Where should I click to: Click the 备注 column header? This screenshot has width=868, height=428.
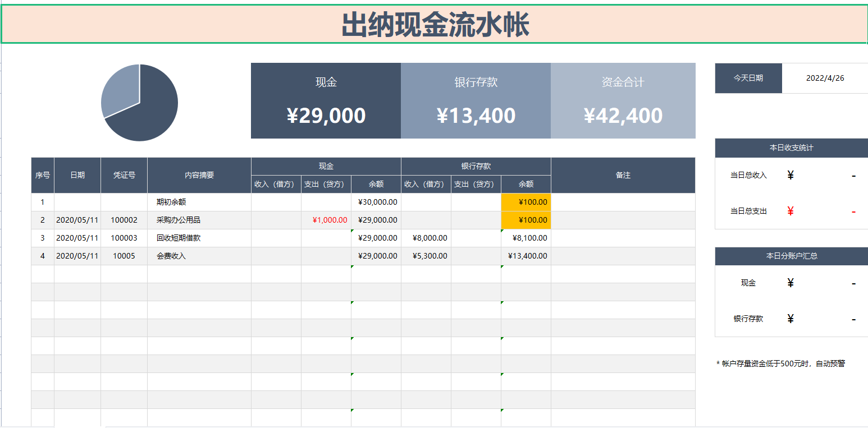pyautogui.click(x=624, y=175)
